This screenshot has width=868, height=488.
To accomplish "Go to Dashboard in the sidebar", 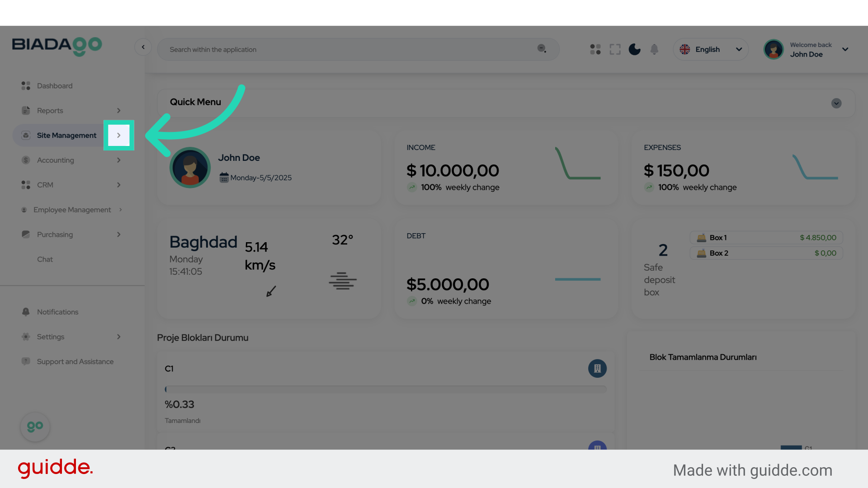I will [x=54, y=86].
